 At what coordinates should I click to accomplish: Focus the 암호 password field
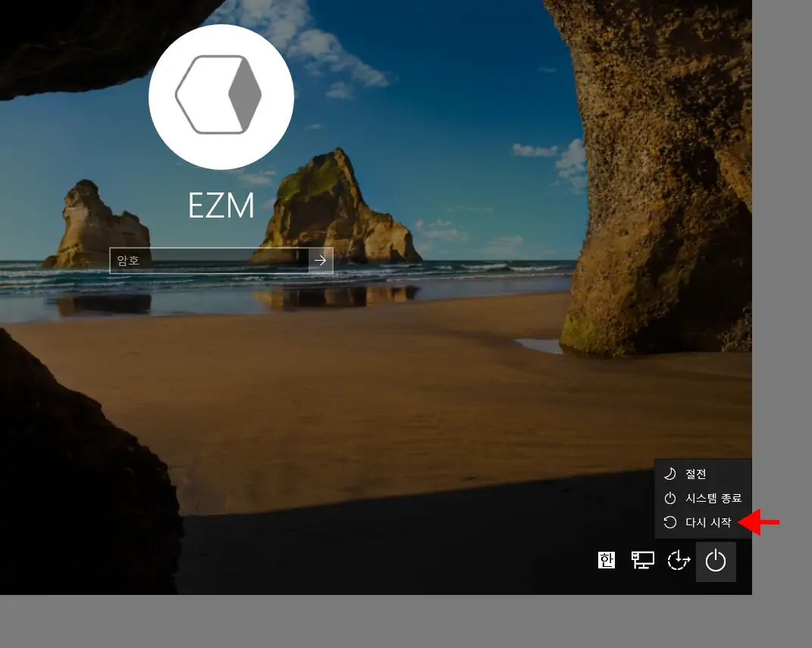coord(208,261)
